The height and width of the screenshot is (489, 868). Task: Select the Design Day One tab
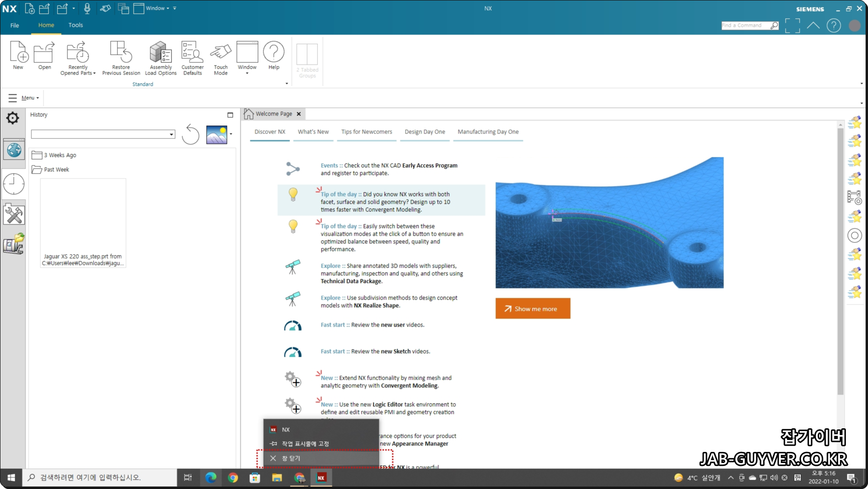point(425,132)
